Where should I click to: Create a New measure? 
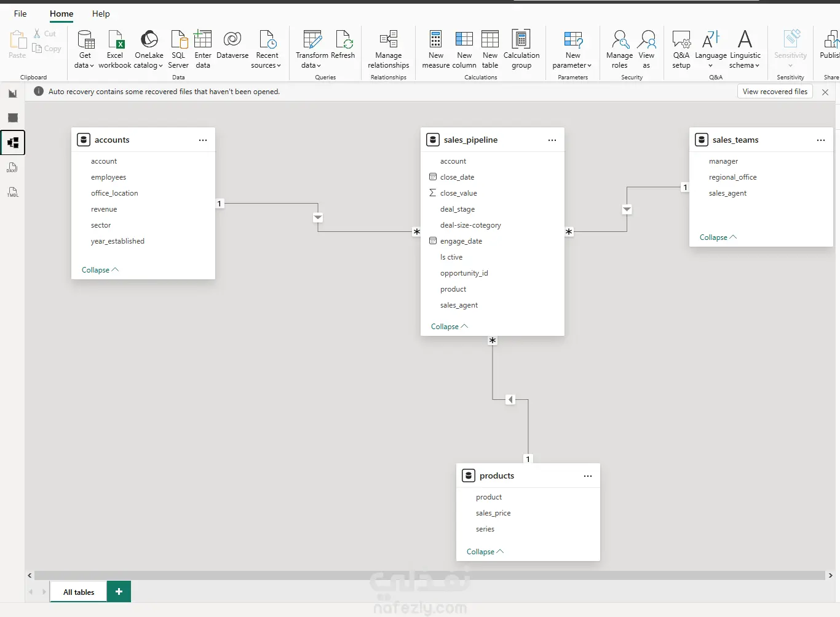coord(435,49)
